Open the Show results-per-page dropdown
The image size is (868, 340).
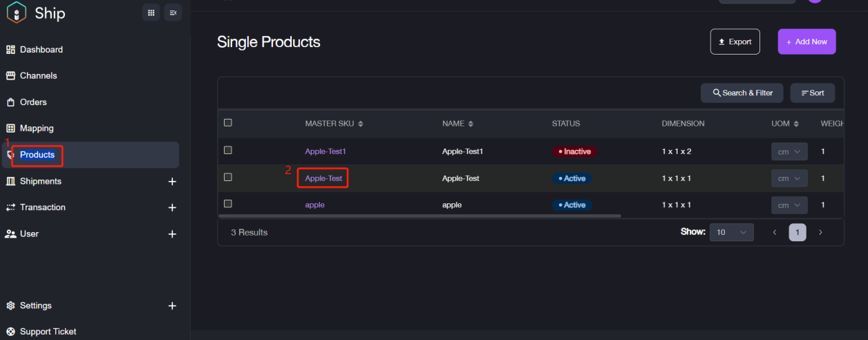tap(731, 233)
